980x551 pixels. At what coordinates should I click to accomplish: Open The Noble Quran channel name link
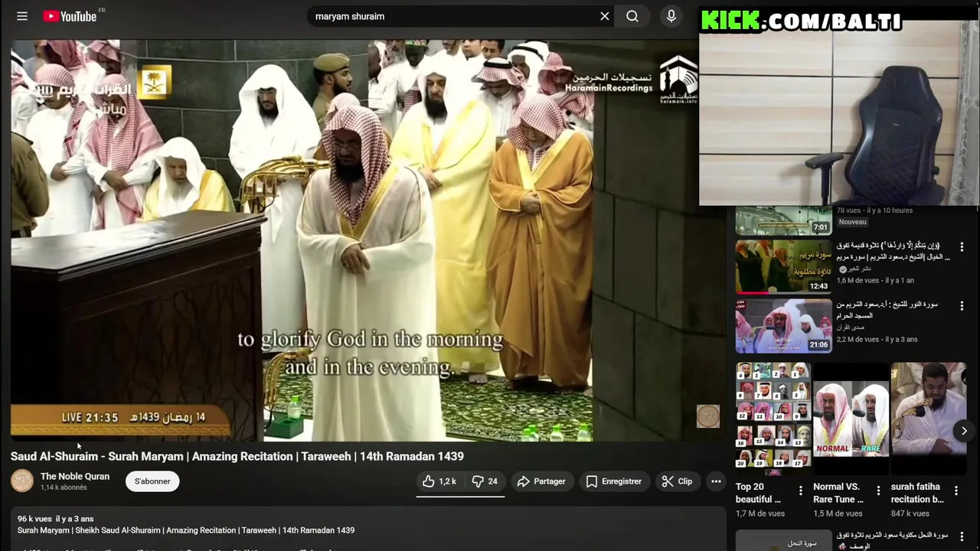coord(75,476)
